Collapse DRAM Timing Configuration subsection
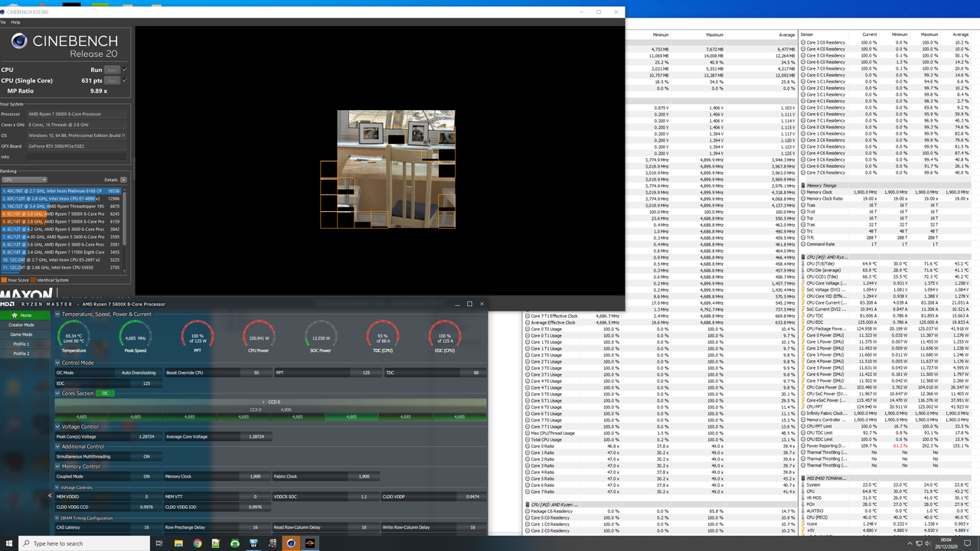The width and height of the screenshot is (980, 551). click(58, 518)
